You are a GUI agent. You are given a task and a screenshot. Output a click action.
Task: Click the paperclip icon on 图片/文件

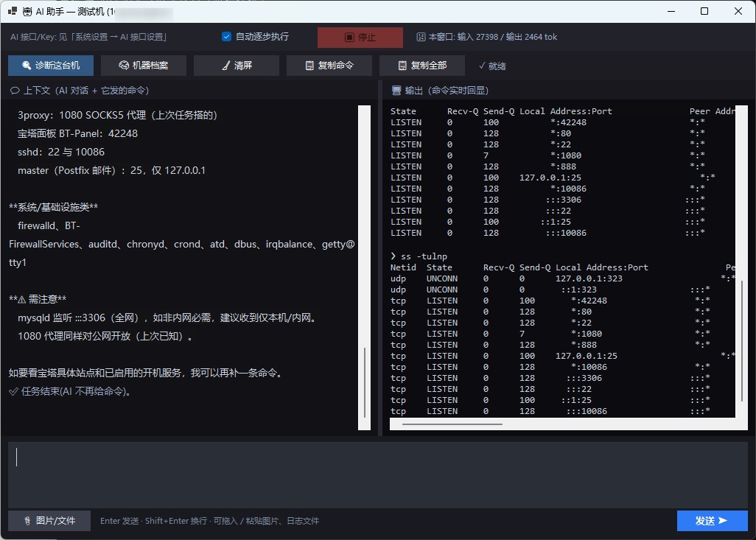[x=27, y=521]
